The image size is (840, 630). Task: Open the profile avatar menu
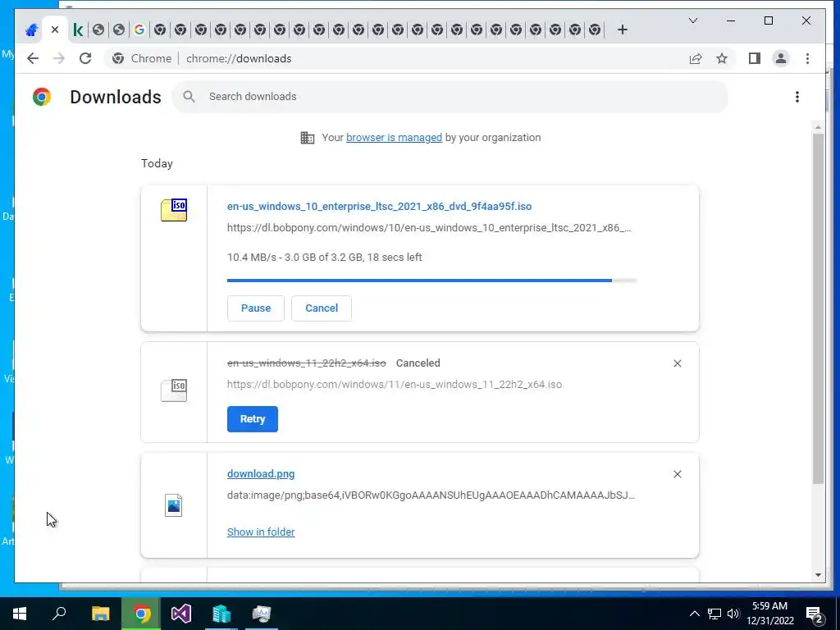pos(781,58)
